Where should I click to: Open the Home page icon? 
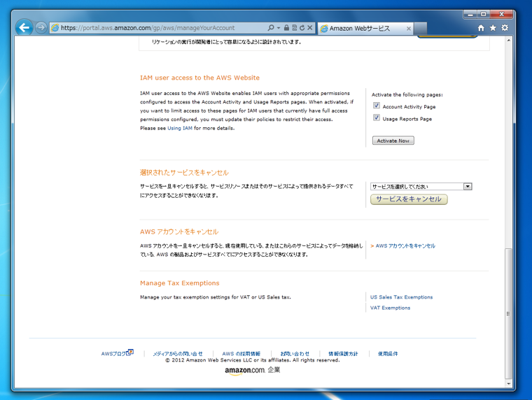[481, 28]
